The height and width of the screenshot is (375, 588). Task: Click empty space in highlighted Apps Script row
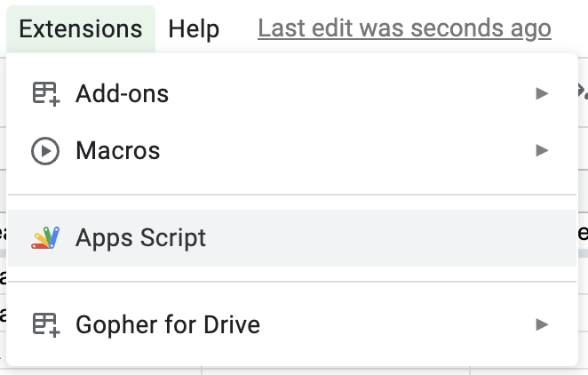pos(375,238)
